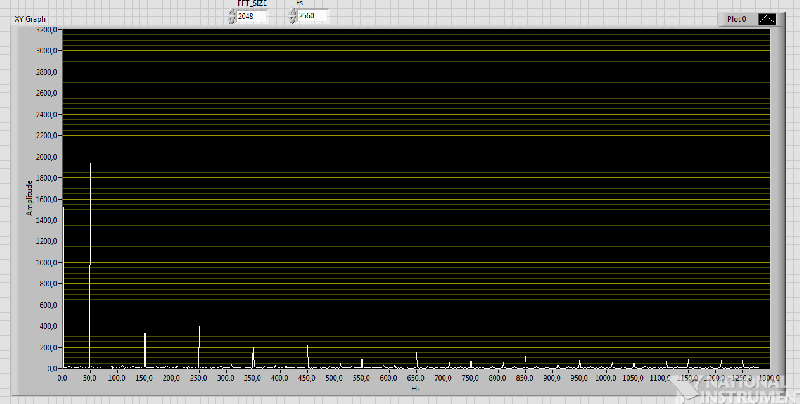The image size is (800, 404).
Task: Click the 150 Hz harmonic peak
Action: pyautogui.click(x=145, y=350)
